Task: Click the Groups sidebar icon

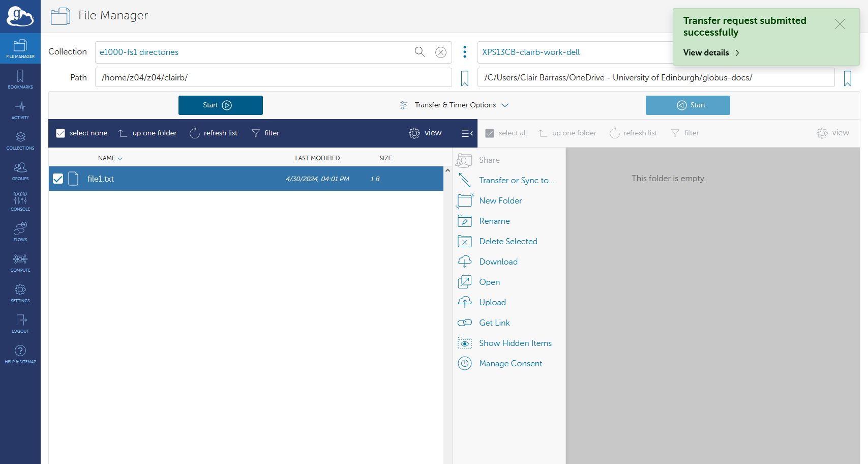Action: [x=20, y=171]
